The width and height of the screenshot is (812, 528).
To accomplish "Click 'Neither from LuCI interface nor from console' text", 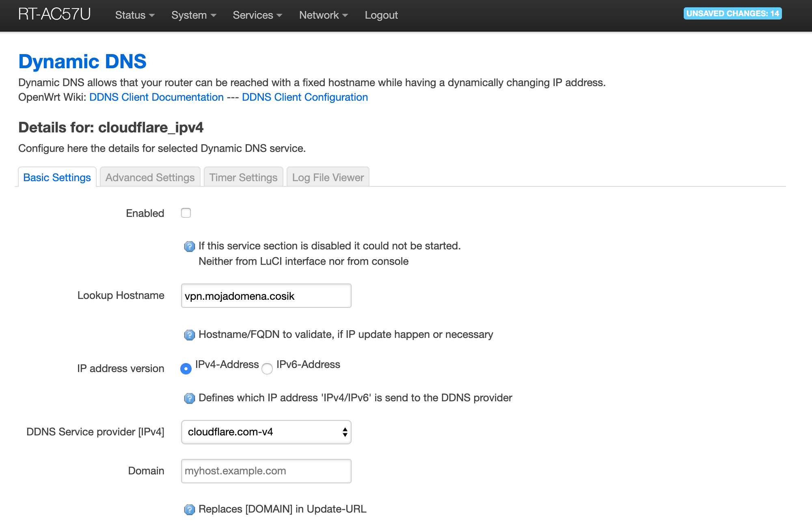I will [303, 261].
